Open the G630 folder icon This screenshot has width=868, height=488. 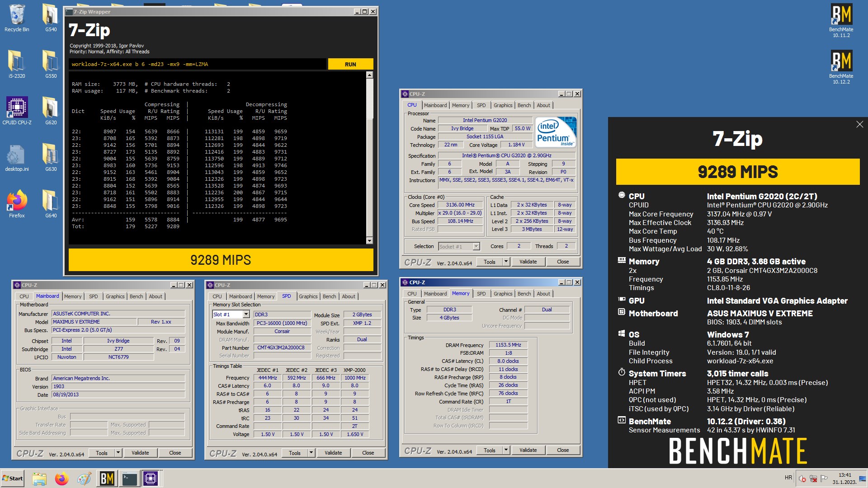[51, 158]
